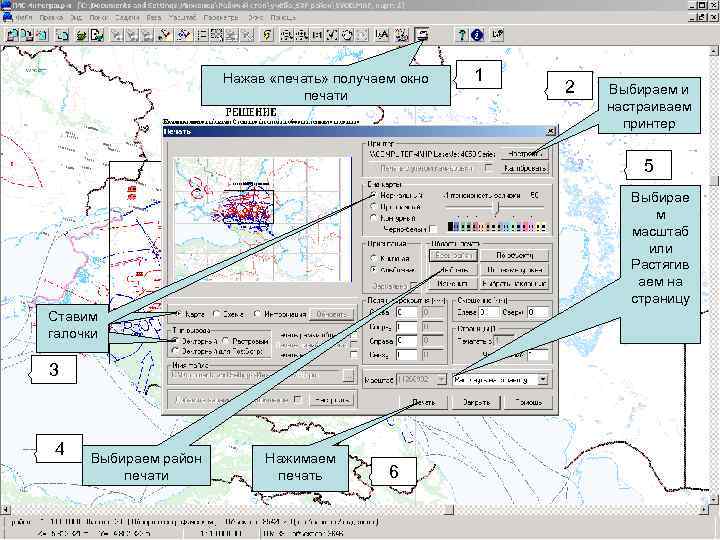Click the green map toolbar icon

(x=82, y=35)
